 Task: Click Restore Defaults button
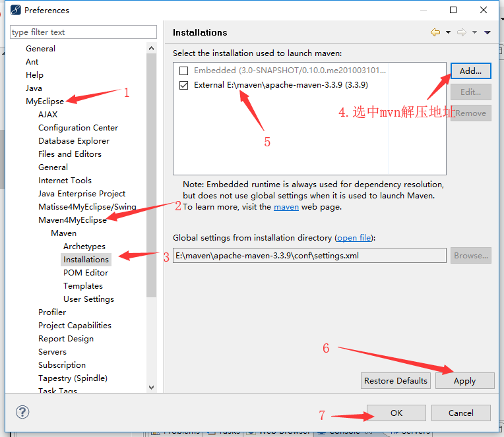(395, 381)
